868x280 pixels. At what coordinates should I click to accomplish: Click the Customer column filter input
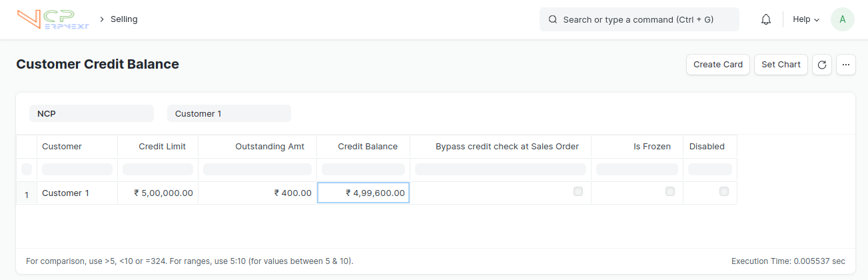tap(77, 169)
